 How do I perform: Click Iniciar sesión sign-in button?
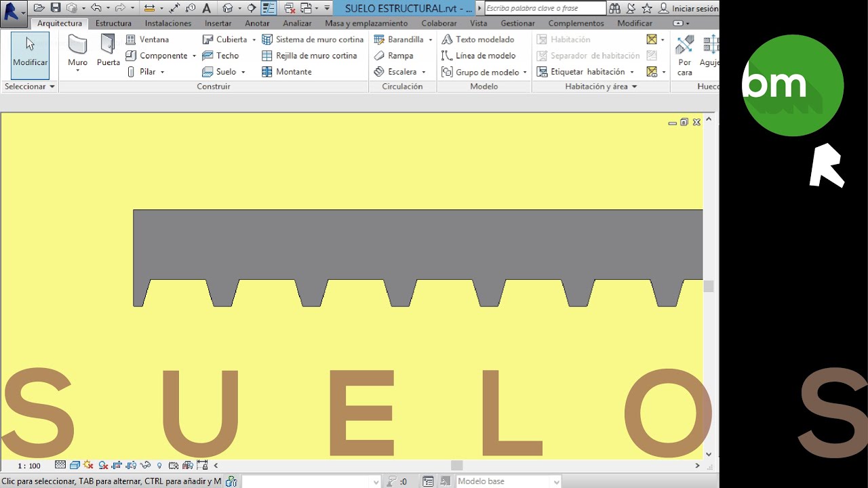tap(688, 8)
